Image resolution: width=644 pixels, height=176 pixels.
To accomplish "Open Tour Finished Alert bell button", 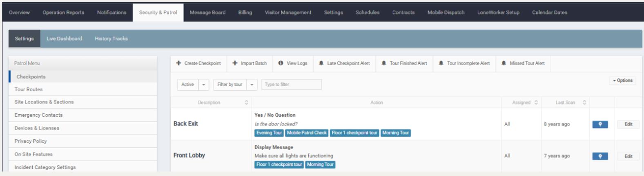I will click(404, 63).
